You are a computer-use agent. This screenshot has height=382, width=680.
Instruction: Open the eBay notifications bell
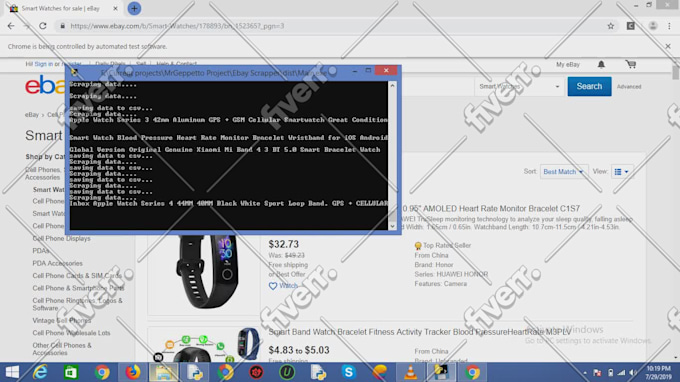click(601, 65)
